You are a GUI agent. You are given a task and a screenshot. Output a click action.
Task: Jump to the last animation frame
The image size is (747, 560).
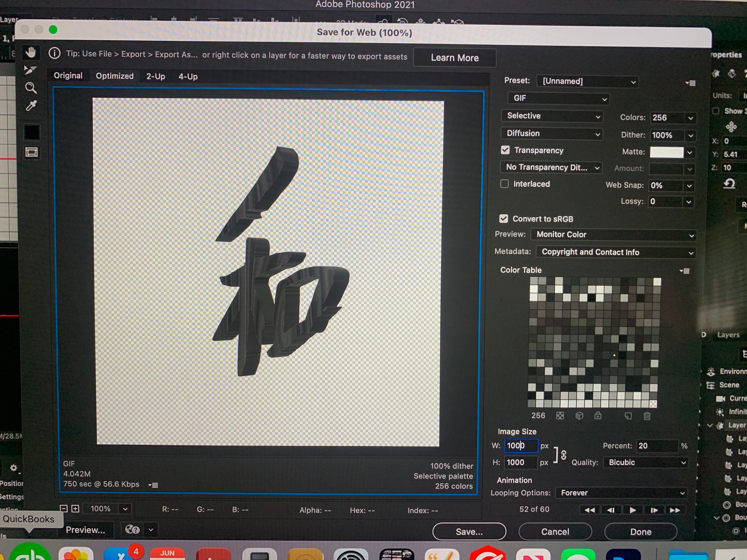click(674, 510)
